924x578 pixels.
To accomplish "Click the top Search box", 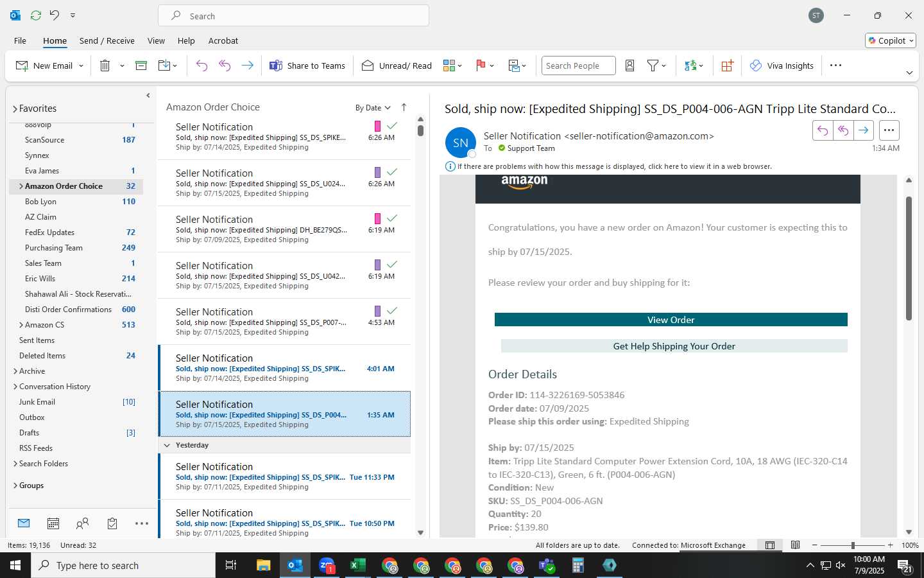I will (294, 16).
